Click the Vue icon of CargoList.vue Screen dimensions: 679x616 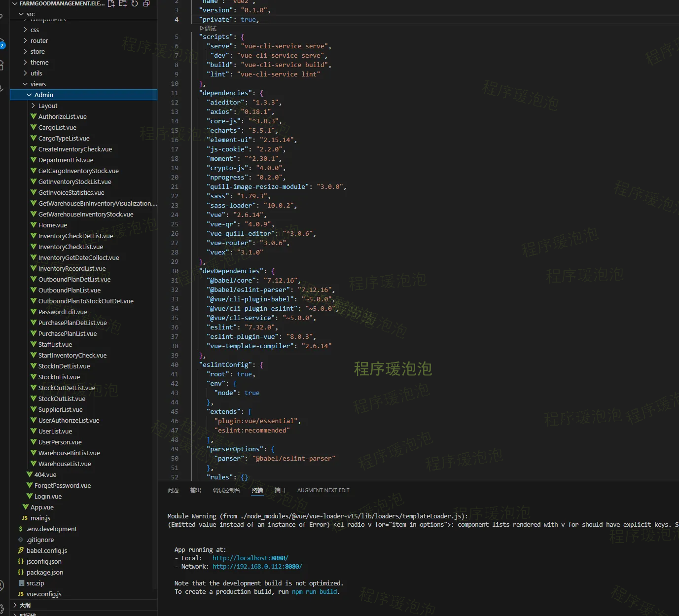(x=34, y=127)
